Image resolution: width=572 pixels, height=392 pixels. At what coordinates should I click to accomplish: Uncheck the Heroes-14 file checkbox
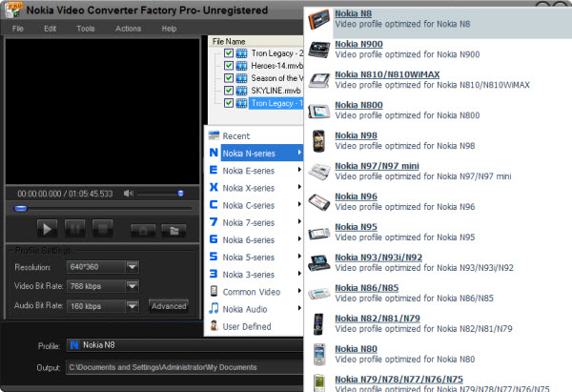[x=229, y=66]
